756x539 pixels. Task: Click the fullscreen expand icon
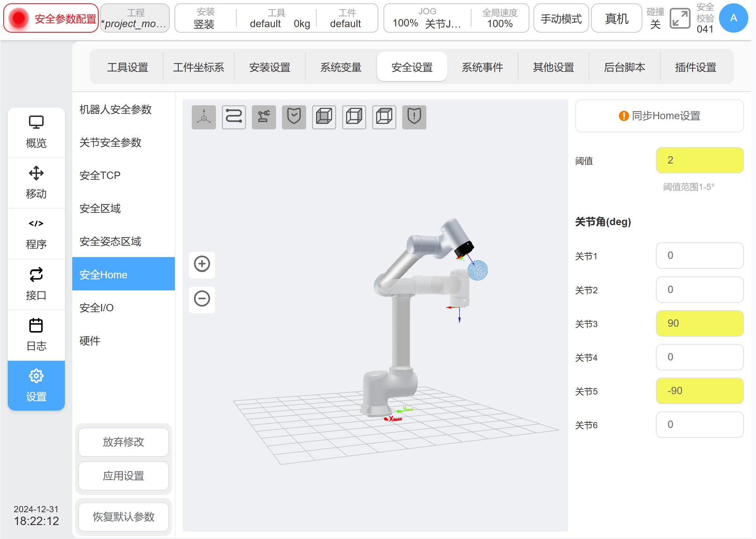pyautogui.click(x=680, y=18)
